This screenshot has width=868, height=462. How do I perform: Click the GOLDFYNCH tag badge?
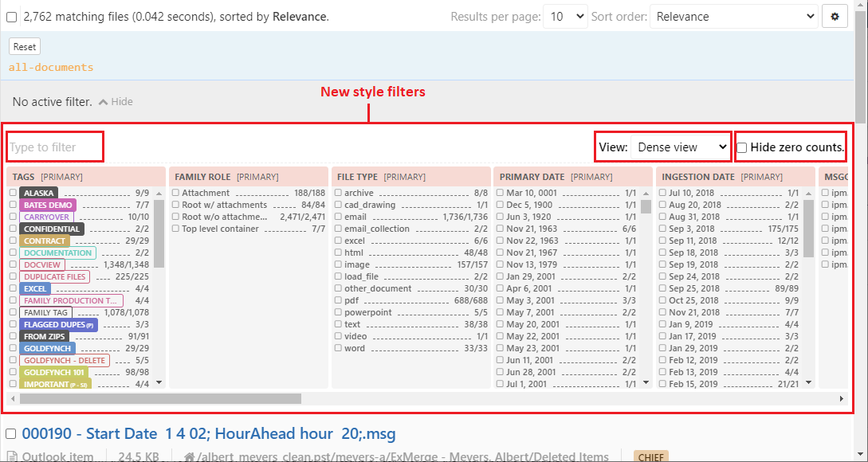48,348
